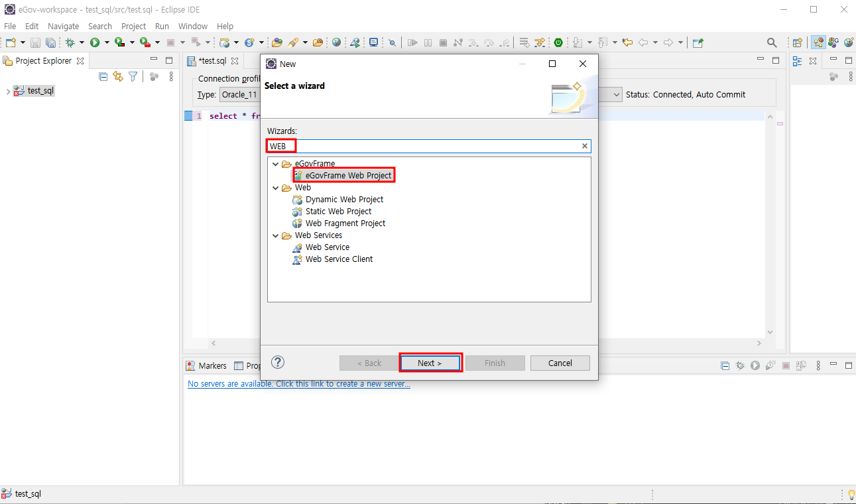856x504 pixels.
Task: Open the Back history dropdown arrow
Action: point(655,42)
